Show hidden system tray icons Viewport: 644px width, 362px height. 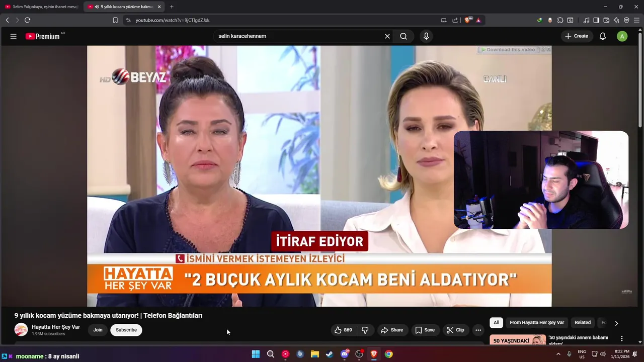(558, 354)
